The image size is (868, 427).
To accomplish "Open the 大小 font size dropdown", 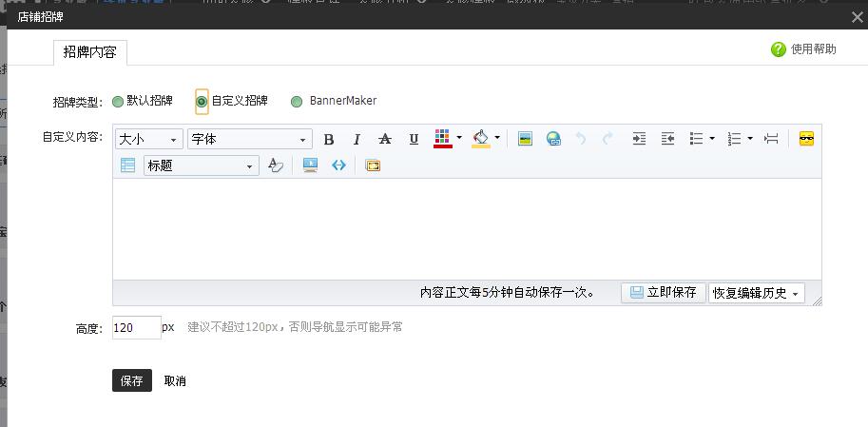I will (149, 140).
